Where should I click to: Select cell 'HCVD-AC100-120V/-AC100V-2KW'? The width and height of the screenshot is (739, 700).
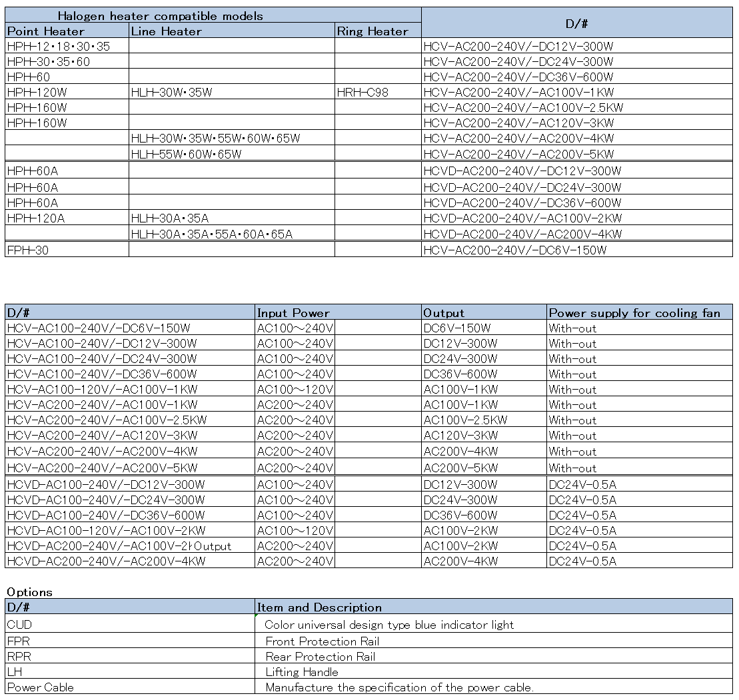click(129, 530)
